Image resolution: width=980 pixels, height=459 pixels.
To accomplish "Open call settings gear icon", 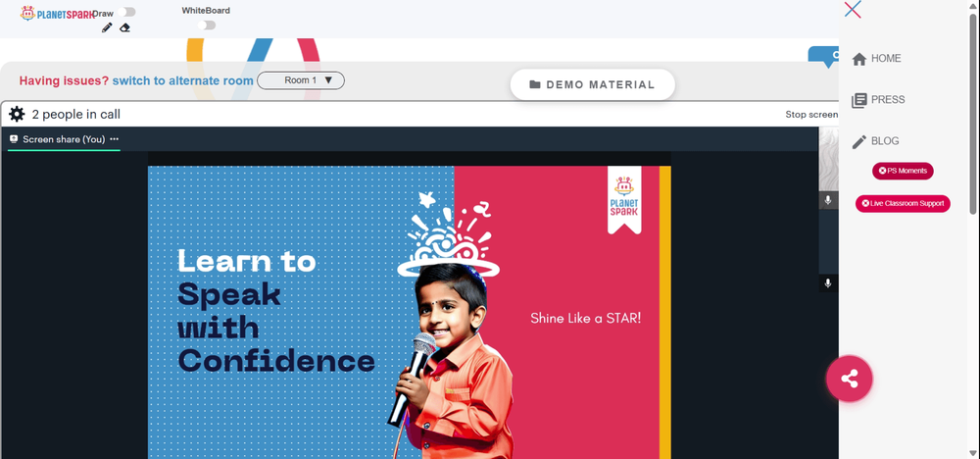I will coord(17,114).
